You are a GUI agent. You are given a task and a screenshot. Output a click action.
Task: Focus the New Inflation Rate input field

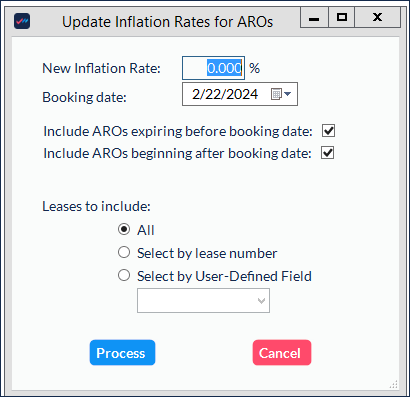(213, 68)
